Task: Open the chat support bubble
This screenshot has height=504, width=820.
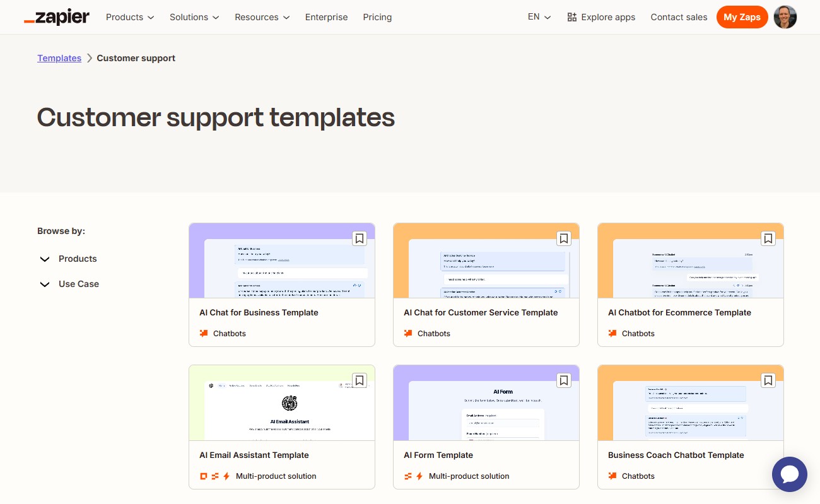Action: pos(790,474)
